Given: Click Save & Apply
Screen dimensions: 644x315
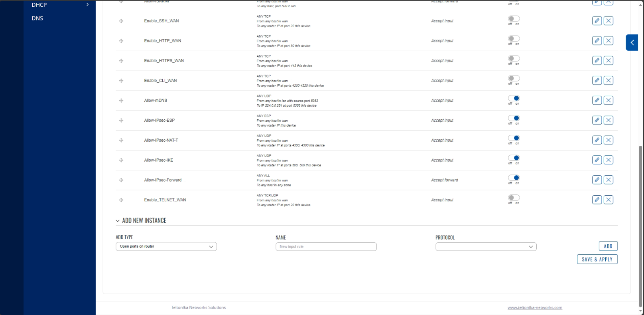Looking at the screenshot, I should [x=597, y=260].
